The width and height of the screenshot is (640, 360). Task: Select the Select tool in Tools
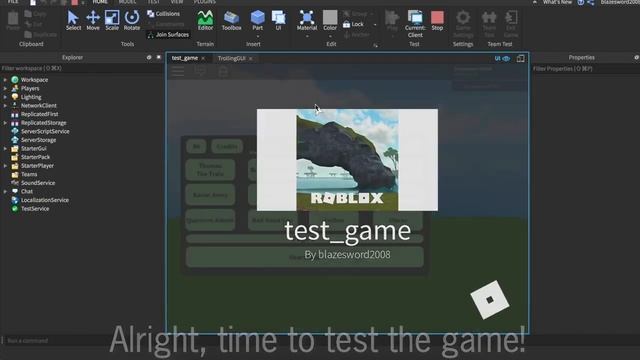pos(73,20)
